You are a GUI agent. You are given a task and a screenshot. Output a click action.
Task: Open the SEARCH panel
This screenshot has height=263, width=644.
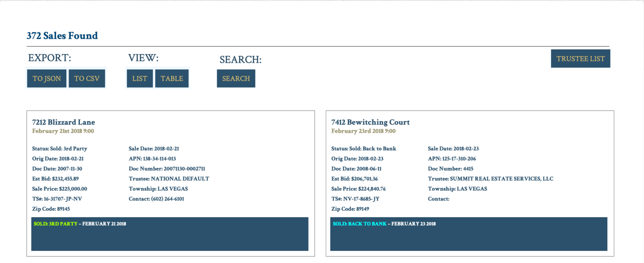(x=236, y=78)
